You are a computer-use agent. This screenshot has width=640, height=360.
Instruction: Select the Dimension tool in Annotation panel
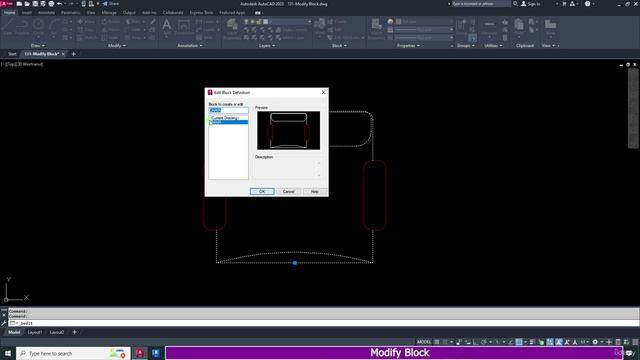tap(184, 27)
